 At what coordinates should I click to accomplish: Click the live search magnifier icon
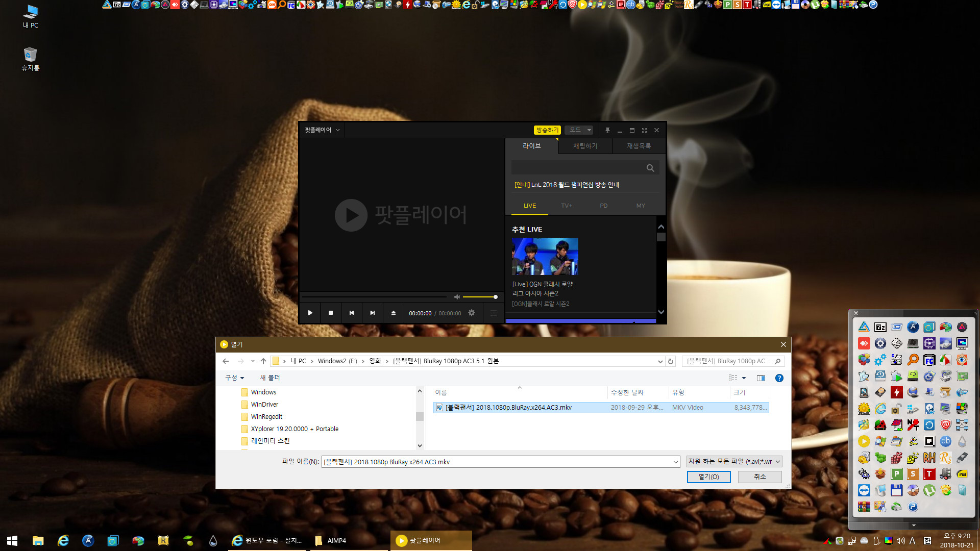pos(650,168)
